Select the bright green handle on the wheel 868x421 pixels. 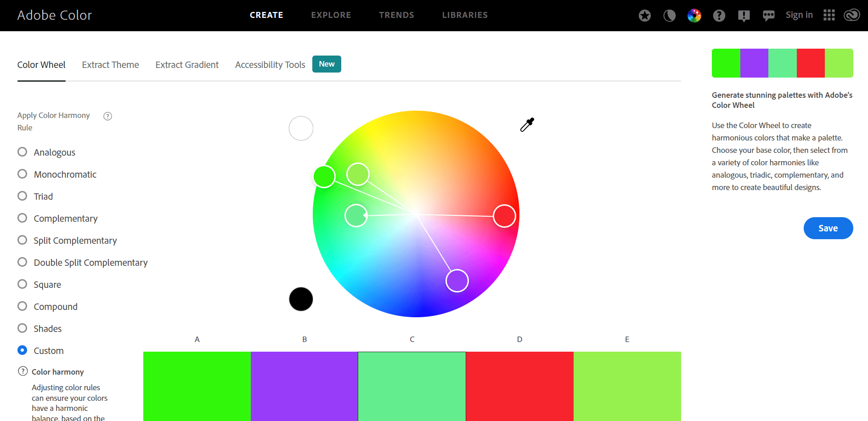(x=324, y=177)
